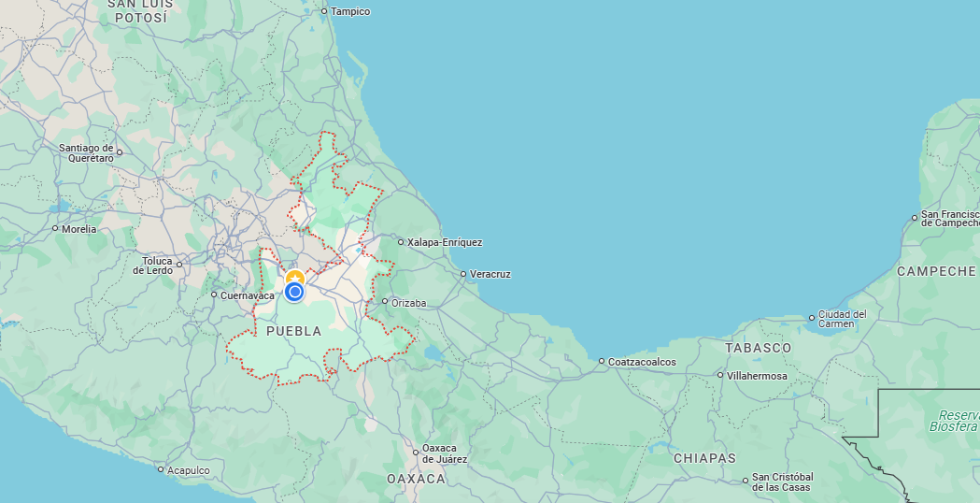Select the Acapulco city label
The image size is (980, 503).
189,470
